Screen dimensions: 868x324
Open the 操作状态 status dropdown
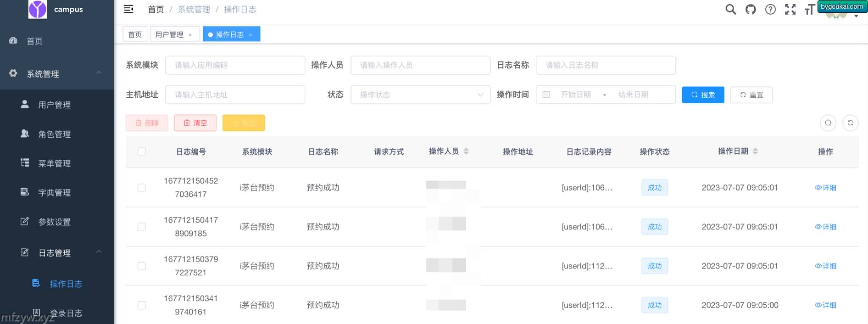[420, 95]
